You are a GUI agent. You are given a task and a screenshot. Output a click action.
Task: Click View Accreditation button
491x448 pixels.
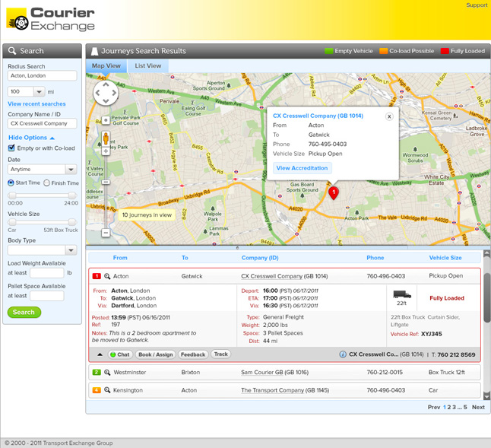tap(303, 168)
